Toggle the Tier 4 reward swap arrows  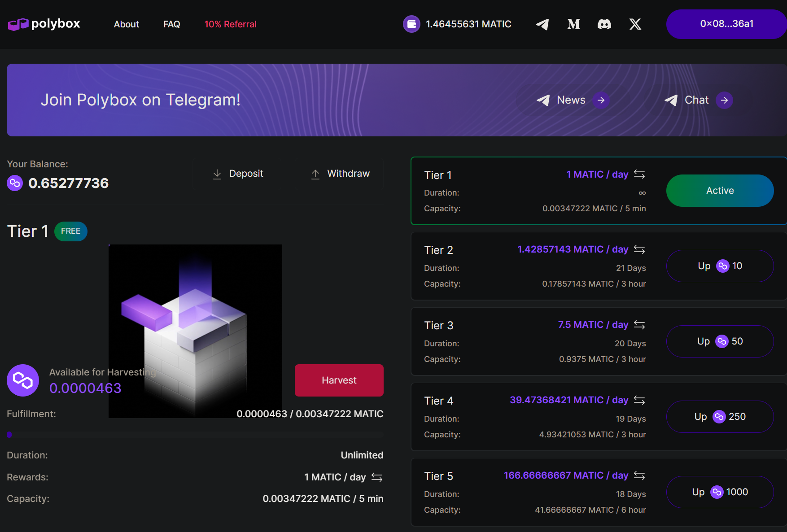639,400
